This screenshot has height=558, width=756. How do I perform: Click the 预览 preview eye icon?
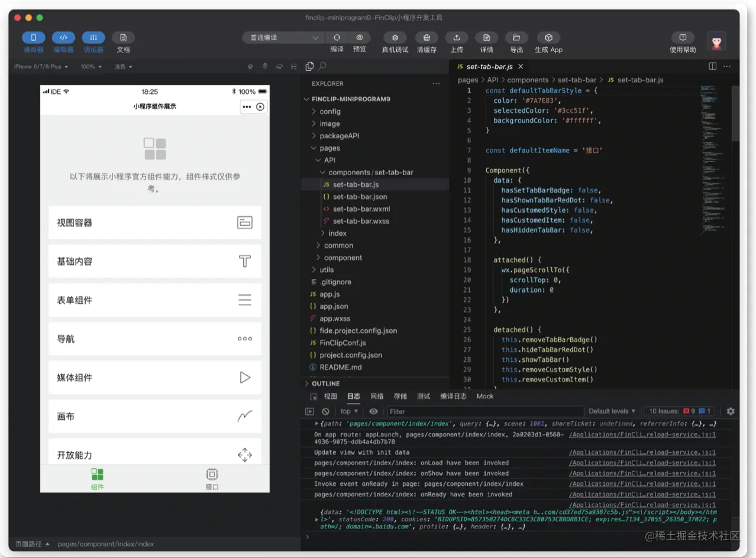(x=360, y=37)
